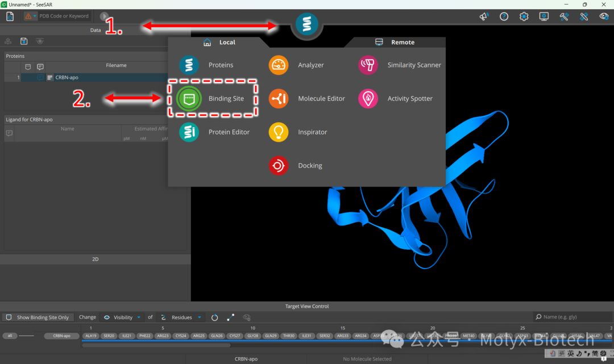Click the Estimated Affinity column header
Screen dimensions: 614x364
click(x=151, y=129)
